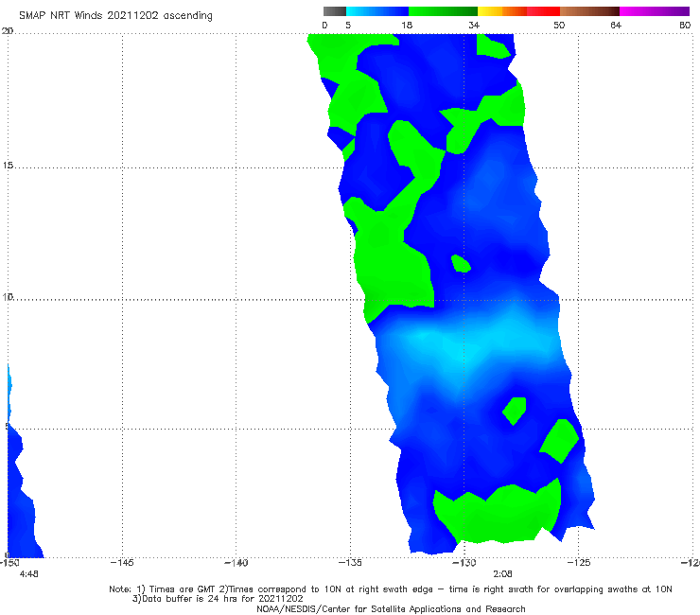Click the 'SMAP NRT Winds 20211202 ascending' title
The width and height of the screenshot is (700, 615).
tap(115, 16)
